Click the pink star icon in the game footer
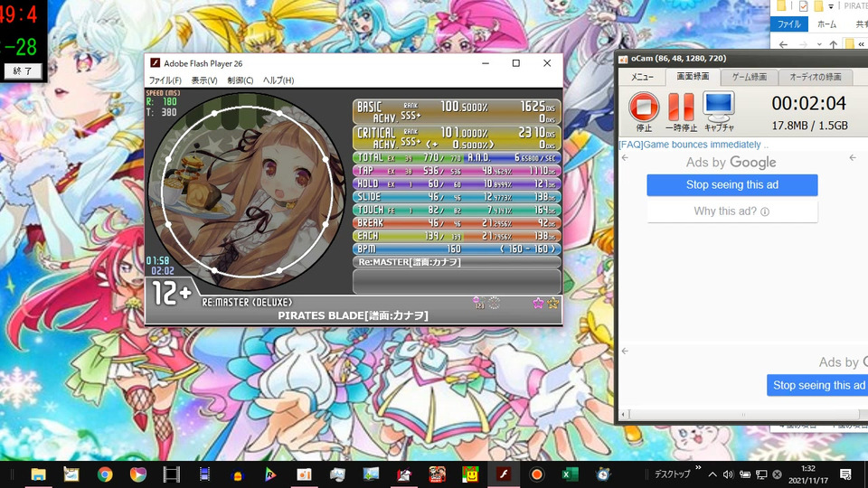The height and width of the screenshot is (488, 868). (x=538, y=303)
